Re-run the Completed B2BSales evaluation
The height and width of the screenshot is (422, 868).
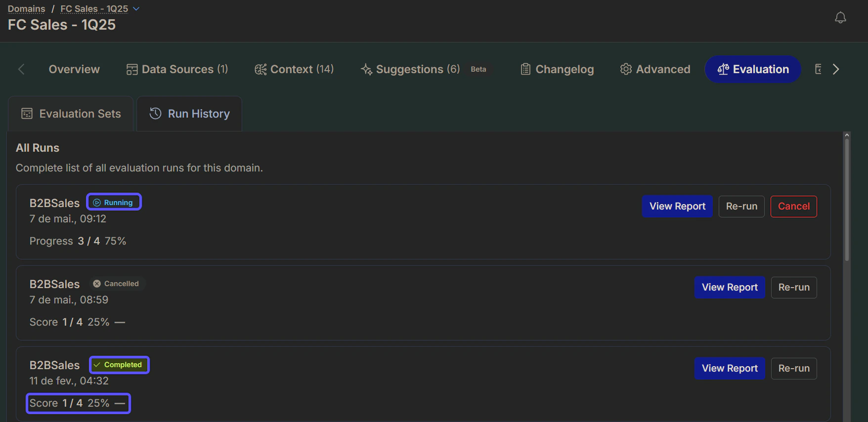click(x=794, y=369)
